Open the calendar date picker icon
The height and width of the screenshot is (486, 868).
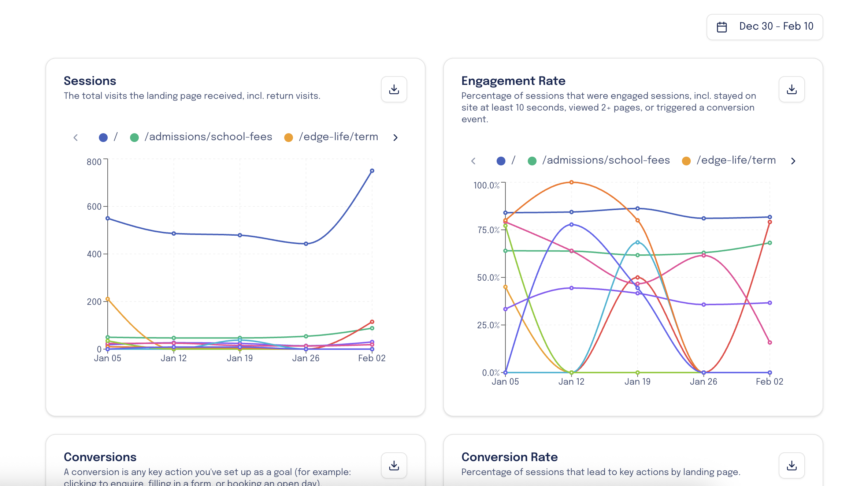pos(722,27)
